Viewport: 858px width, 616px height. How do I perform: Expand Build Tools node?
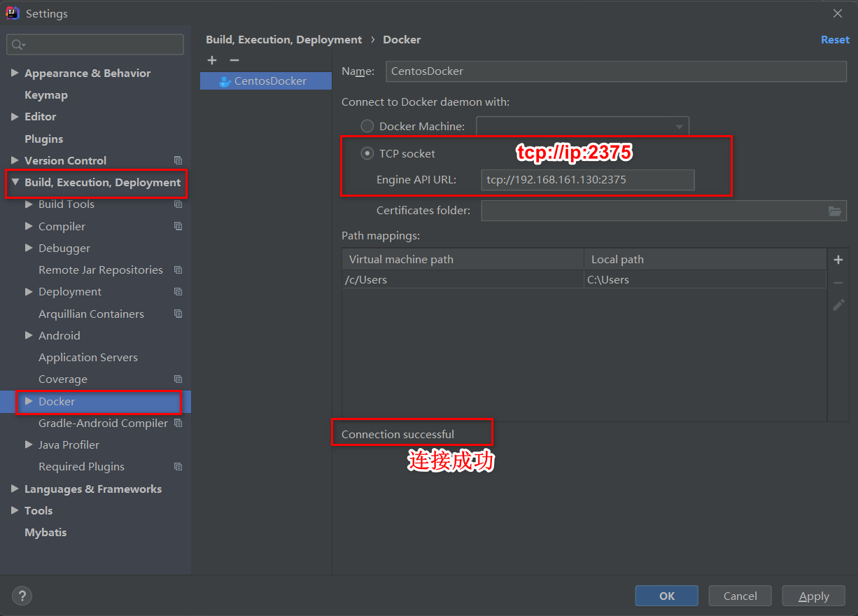(29, 204)
